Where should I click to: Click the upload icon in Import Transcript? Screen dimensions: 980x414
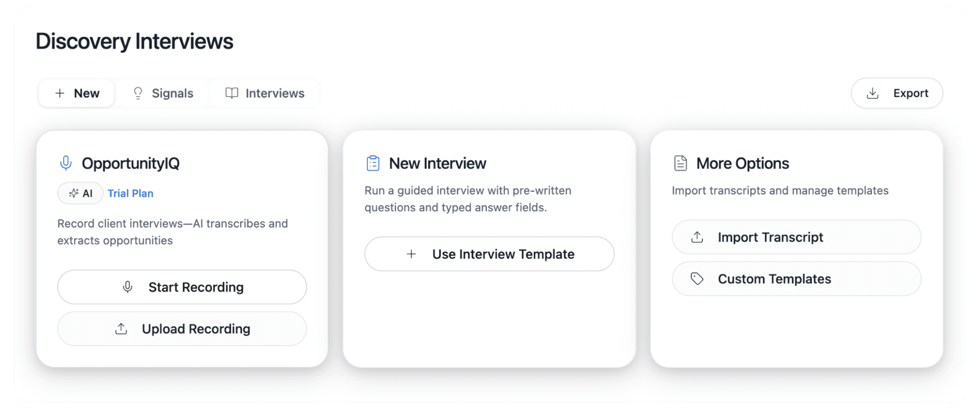[697, 237]
